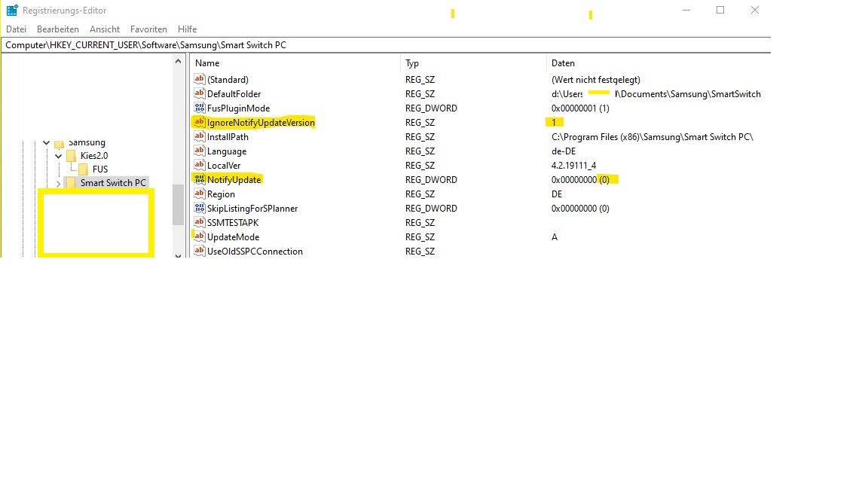
Task: Select the UseOldSSPCConnection value name
Action: (x=257, y=251)
